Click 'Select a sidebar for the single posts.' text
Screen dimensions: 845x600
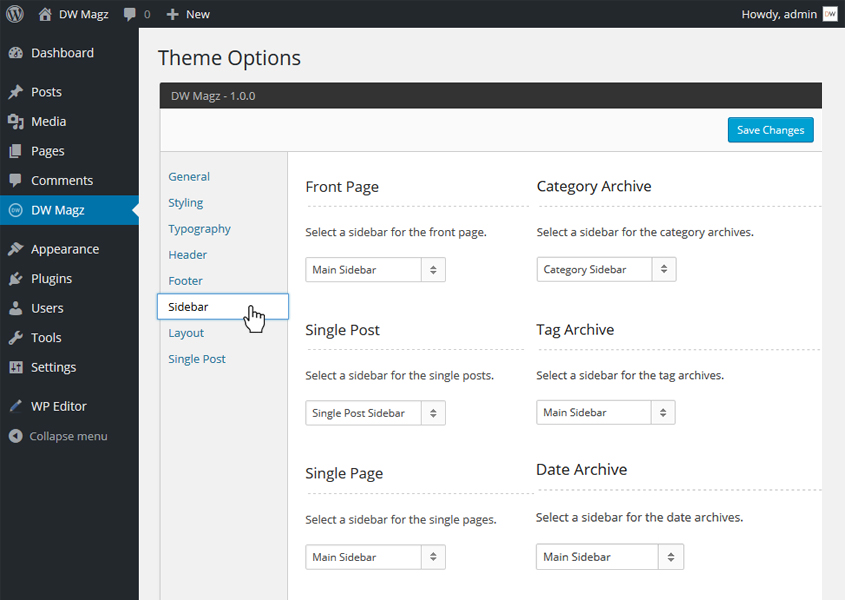399,376
